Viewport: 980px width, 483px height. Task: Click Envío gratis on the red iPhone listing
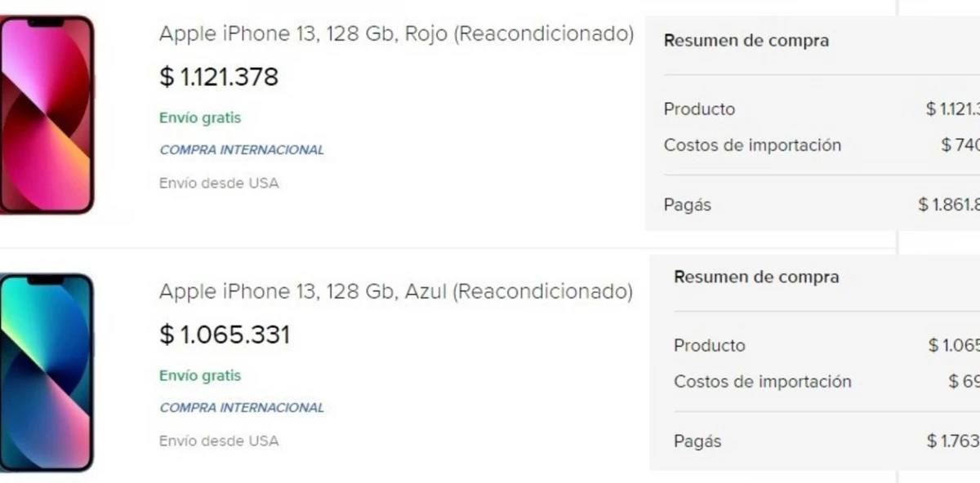[x=200, y=117]
